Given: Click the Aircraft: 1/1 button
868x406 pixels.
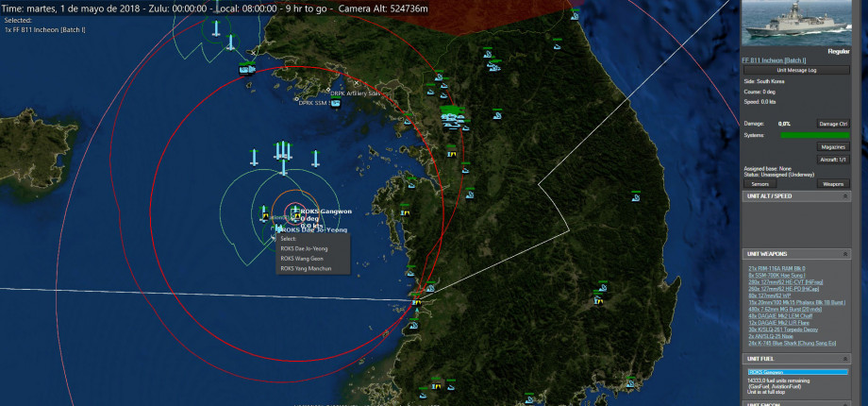Looking at the screenshot, I should click(x=833, y=160).
